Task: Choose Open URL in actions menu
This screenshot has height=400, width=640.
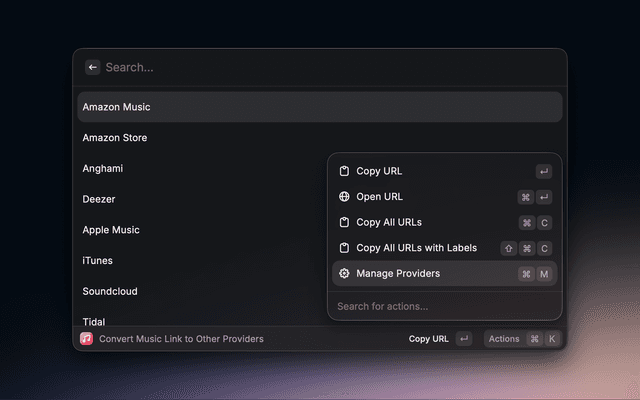Action: [379, 197]
